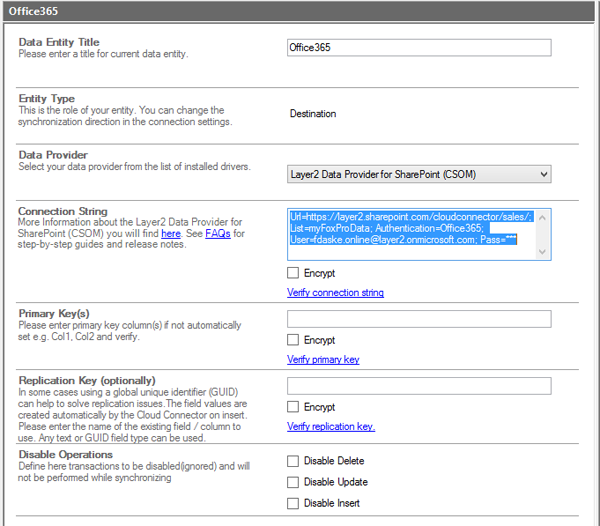Focus the Primary Key(s) input field
This screenshot has height=526, width=600.
[x=418, y=319]
